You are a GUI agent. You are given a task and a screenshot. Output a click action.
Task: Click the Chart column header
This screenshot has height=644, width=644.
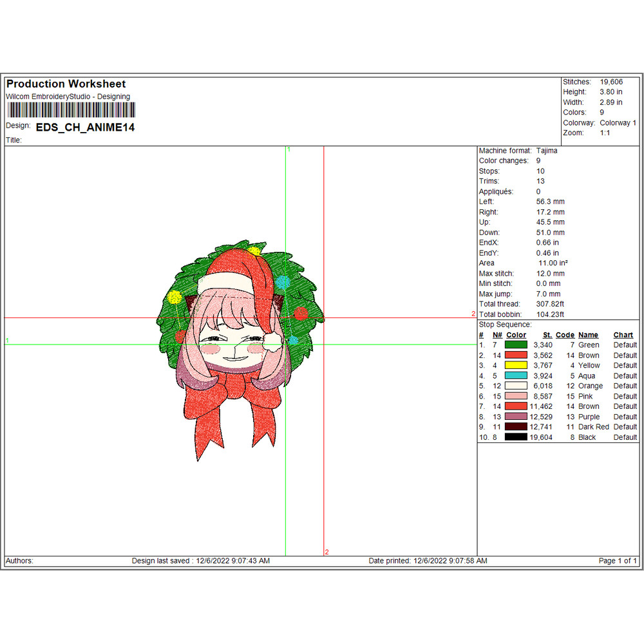623,335
